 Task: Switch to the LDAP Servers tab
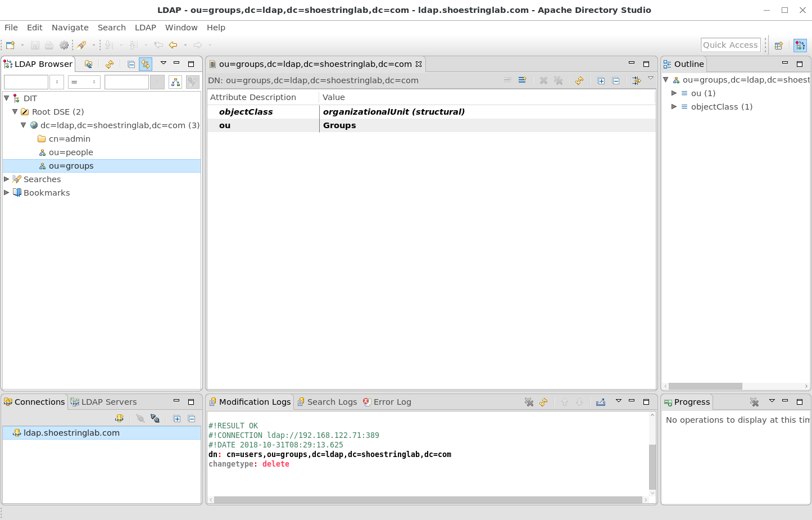point(103,402)
